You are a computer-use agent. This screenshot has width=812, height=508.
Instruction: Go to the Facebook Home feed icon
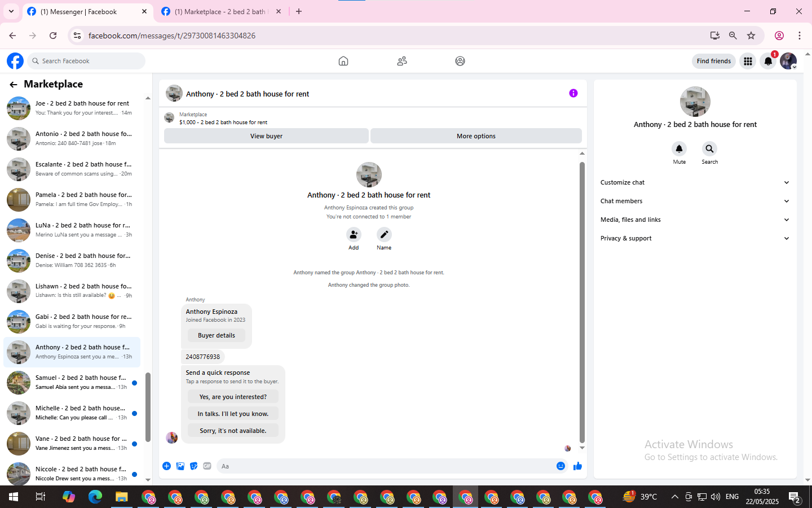[x=343, y=61]
